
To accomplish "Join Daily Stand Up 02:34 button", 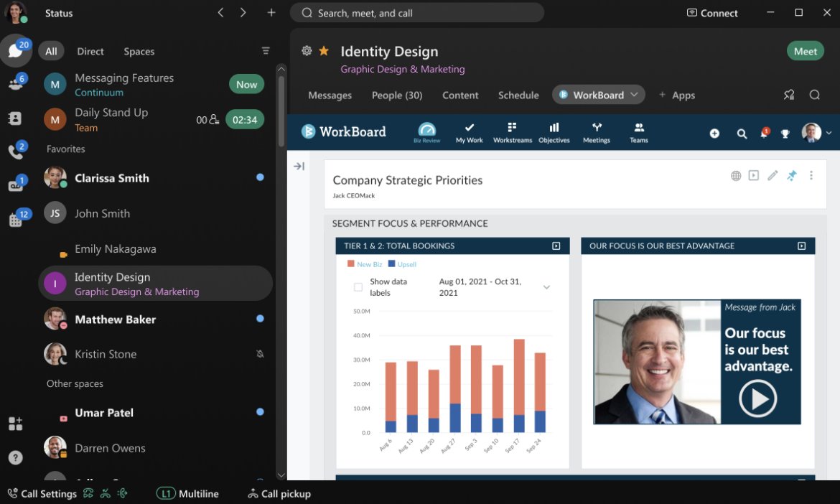I will click(x=245, y=119).
